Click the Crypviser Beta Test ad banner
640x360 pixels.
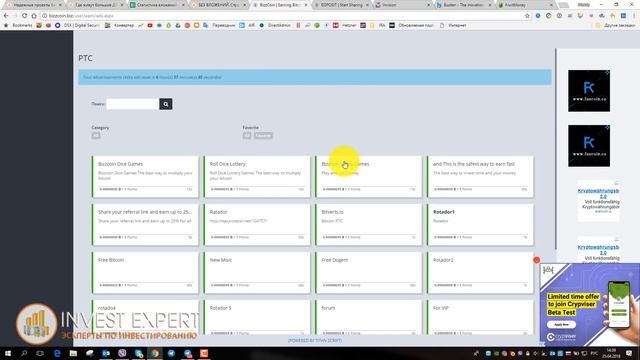tap(590, 304)
